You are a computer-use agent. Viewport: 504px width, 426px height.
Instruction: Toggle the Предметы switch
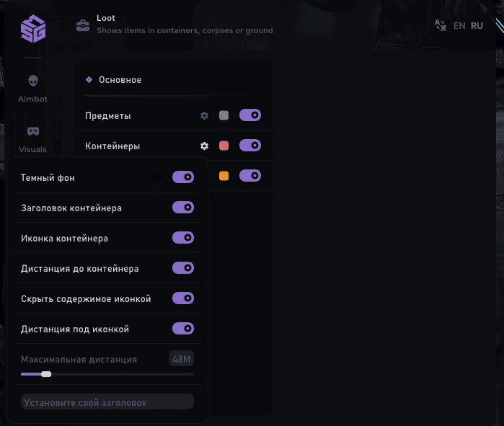[x=250, y=115]
